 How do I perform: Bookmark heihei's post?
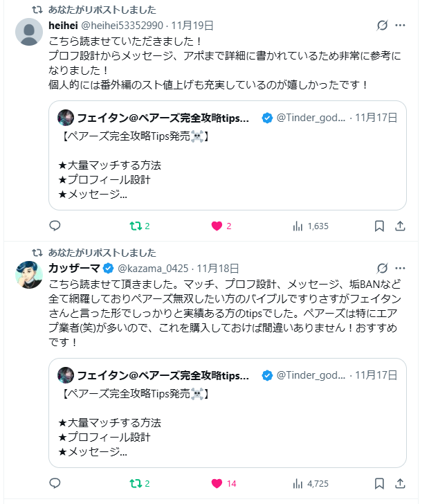tap(379, 226)
